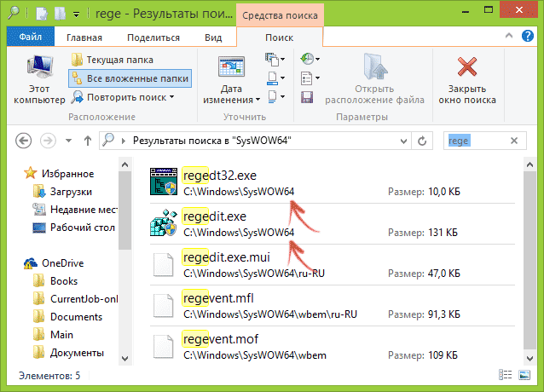Click the window magnifier system icon
The width and height of the screenshot is (544, 392).
[x=14, y=13]
